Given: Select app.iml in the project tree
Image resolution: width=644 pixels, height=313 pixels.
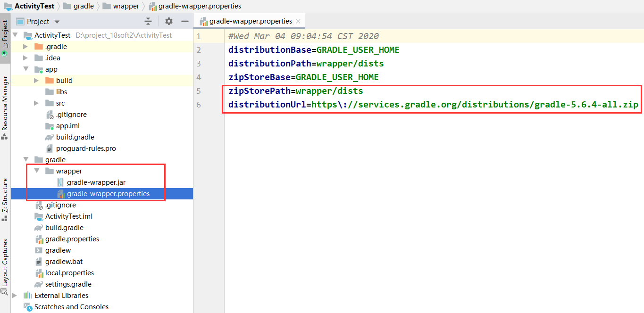Looking at the screenshot, I should coord(102,126).
